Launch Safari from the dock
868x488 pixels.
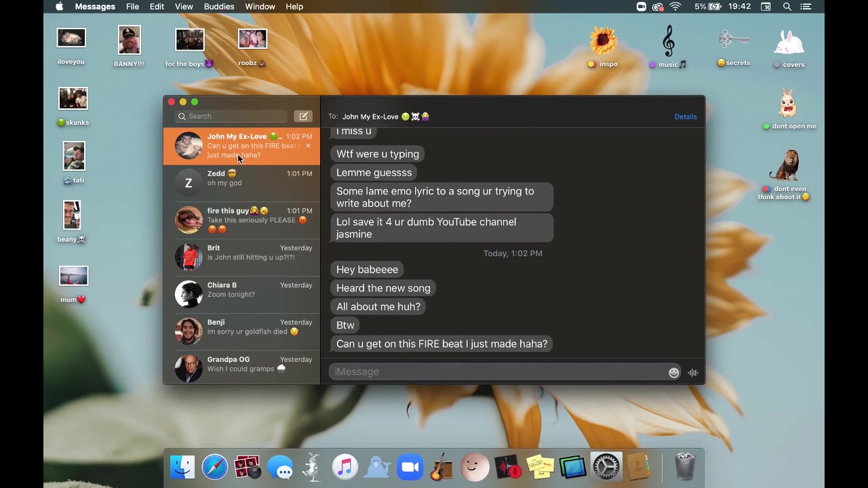pos(215,467)
